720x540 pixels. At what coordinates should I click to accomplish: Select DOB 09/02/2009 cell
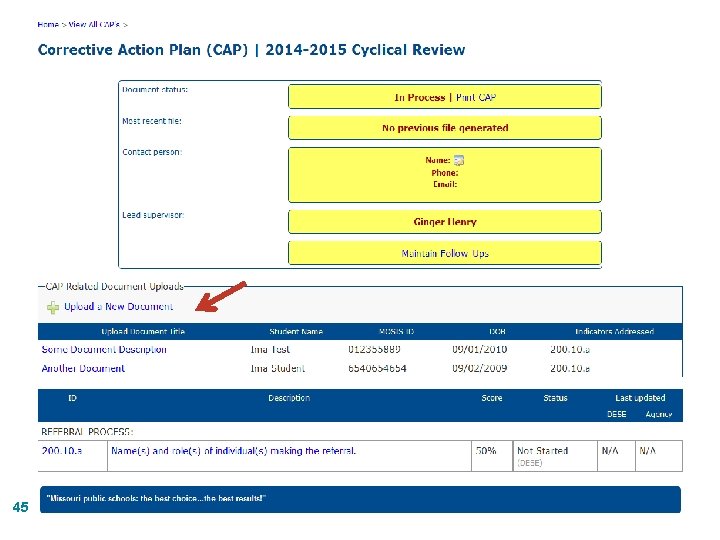479,368
